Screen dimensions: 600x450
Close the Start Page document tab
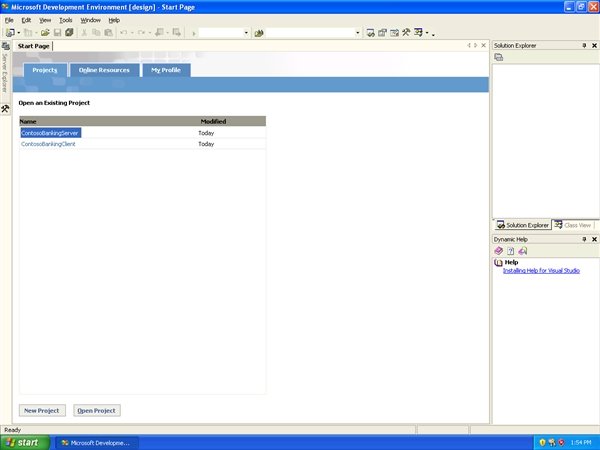pyautogui.click(x=484, y=46)
